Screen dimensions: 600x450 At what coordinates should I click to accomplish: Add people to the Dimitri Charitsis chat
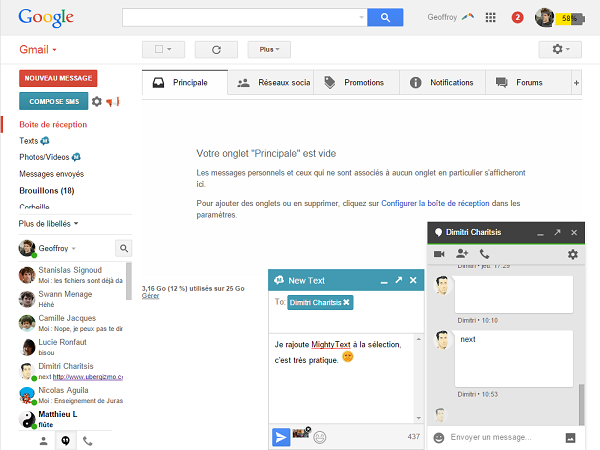click(x=462, y=253)
